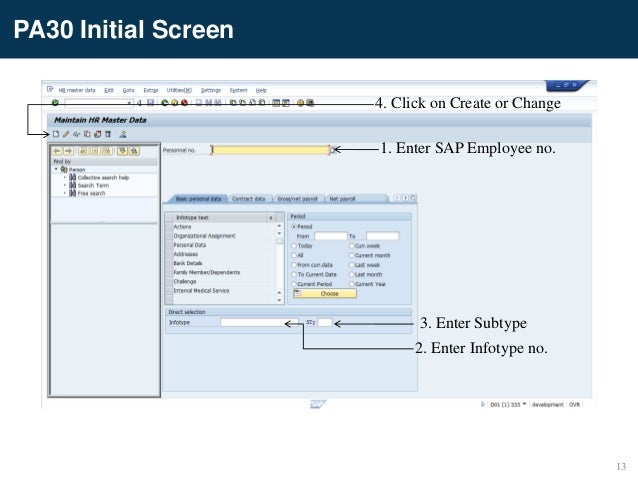Viewport: 638px width, 479px height.
Task: Collapse the Person tree node
Action: tap(56, 169)
